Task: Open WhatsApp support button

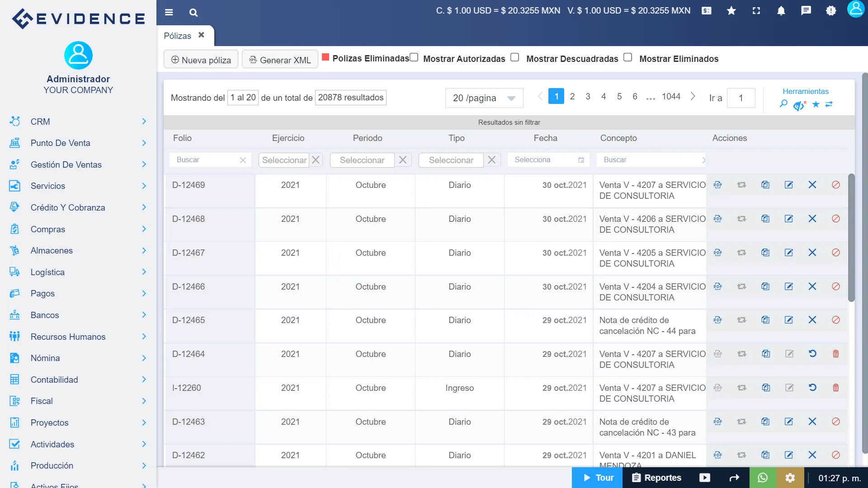Action: coord(763,478)
